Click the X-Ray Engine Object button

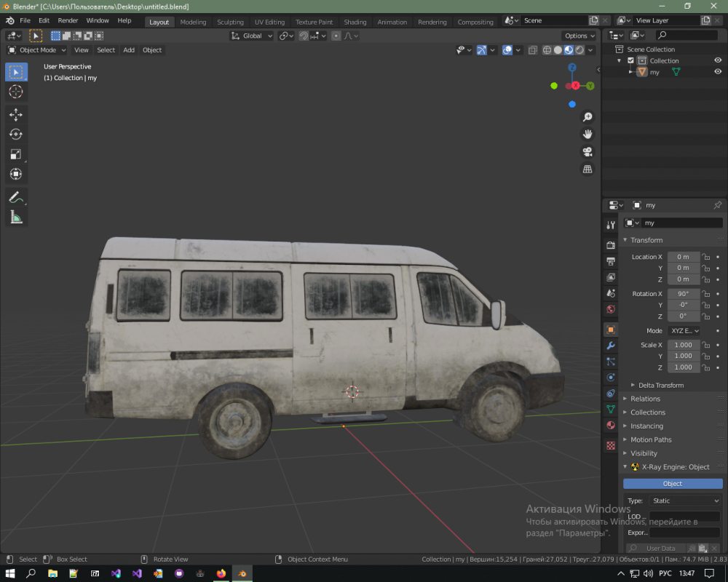673,484
